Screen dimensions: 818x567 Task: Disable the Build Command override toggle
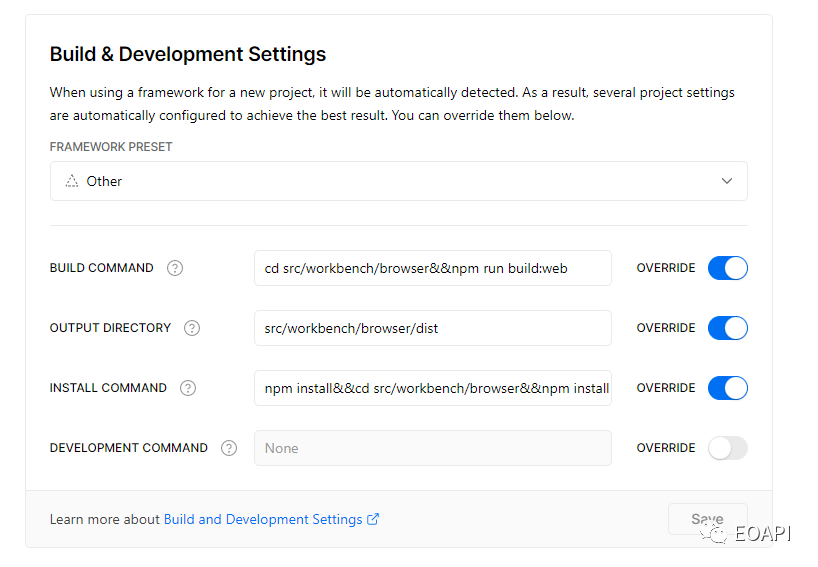728,268
